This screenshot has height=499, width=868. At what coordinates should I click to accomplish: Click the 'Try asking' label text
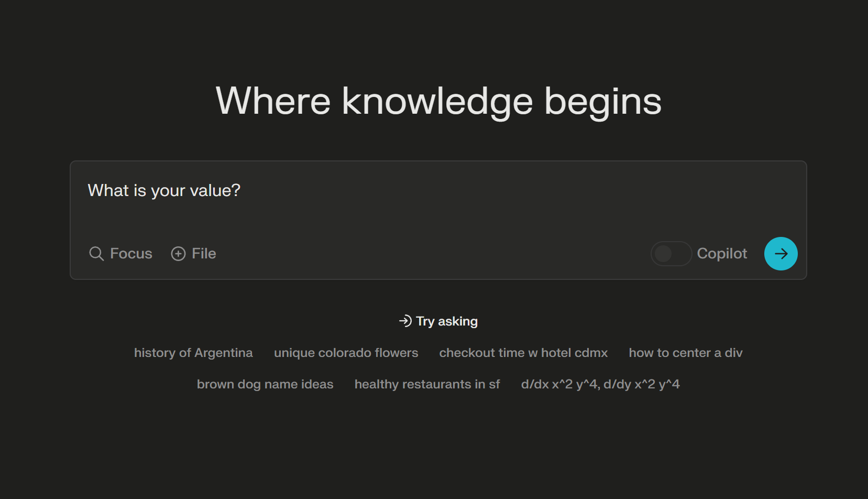(x=447, y=321)
